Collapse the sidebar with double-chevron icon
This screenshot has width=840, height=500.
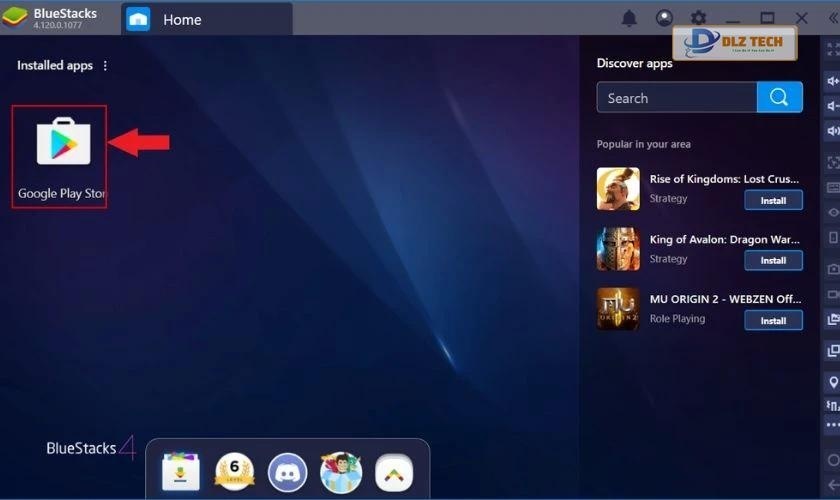point(833,18)
